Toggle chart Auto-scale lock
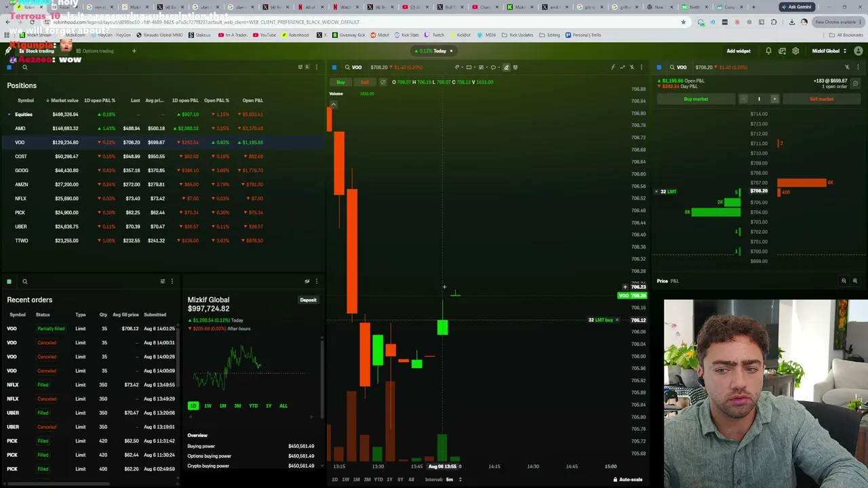 628,480
